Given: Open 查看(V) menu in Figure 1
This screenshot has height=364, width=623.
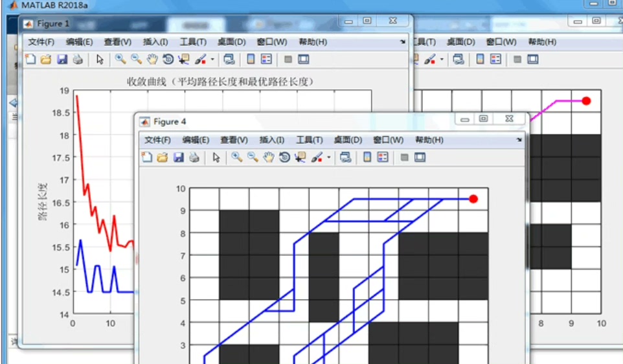Looking at the screenshot, I should [x=118, y=41].
